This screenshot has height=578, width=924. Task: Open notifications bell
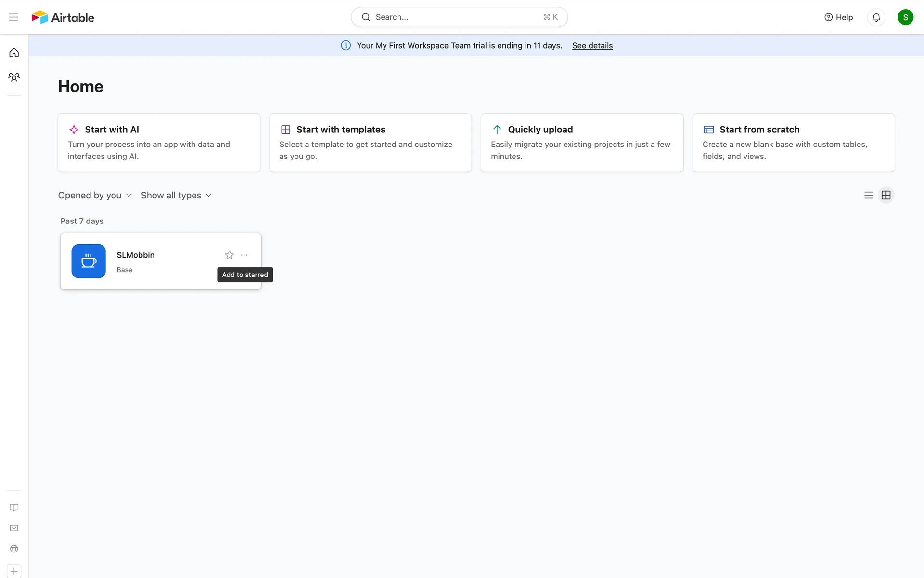(x=876, y=17)
